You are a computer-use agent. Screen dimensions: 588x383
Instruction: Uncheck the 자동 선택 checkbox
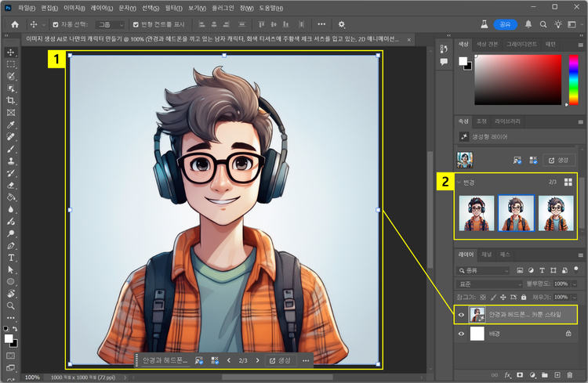click(x=56, y=24)
